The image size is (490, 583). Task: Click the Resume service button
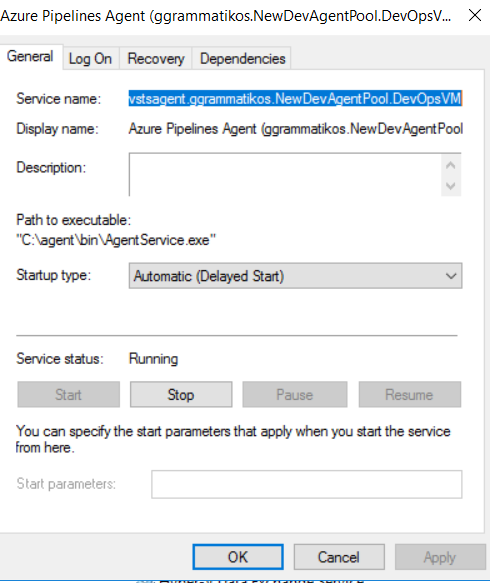(x=410, y=394)
